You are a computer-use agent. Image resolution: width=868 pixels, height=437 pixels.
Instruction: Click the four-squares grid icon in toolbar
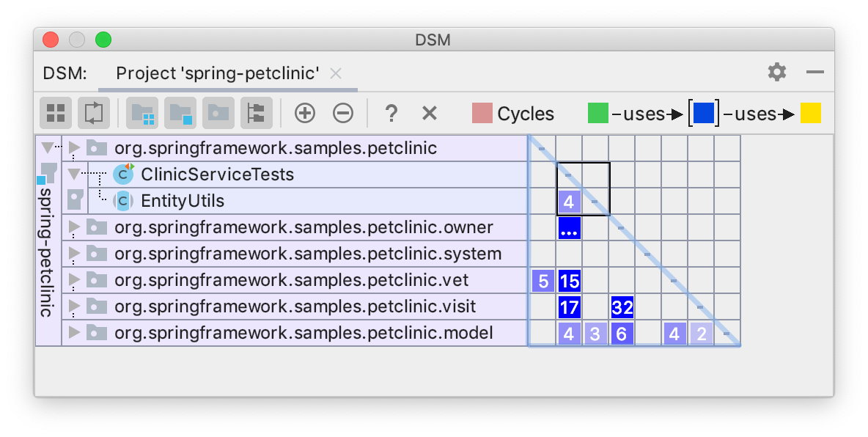click(x=56, y=113)
